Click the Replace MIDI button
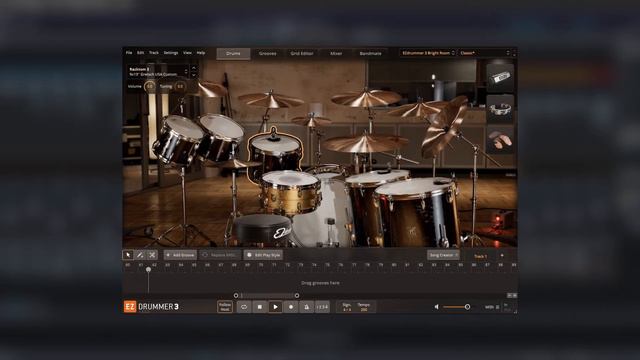 [x=220, y=255]
